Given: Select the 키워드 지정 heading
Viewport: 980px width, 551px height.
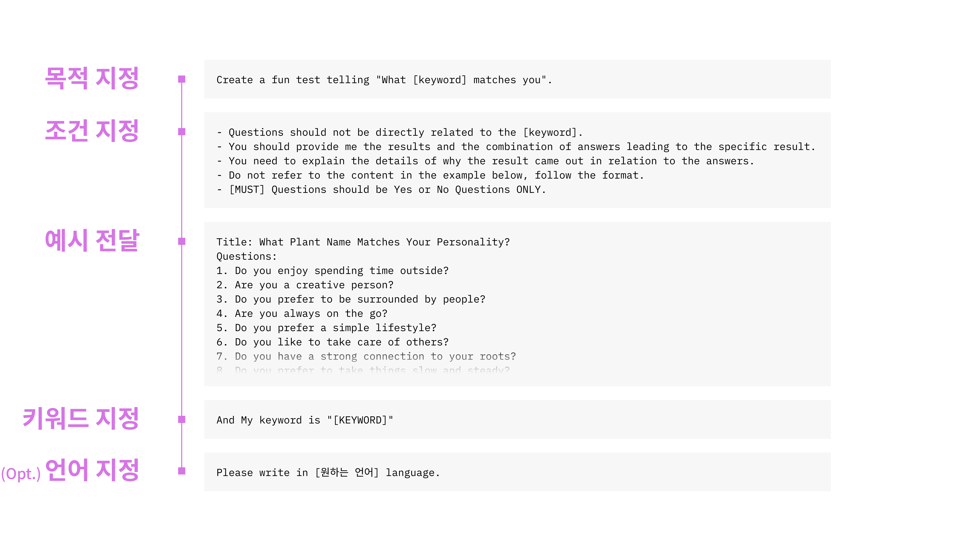Looking at the screenshot, I should [x=81, y=419].
